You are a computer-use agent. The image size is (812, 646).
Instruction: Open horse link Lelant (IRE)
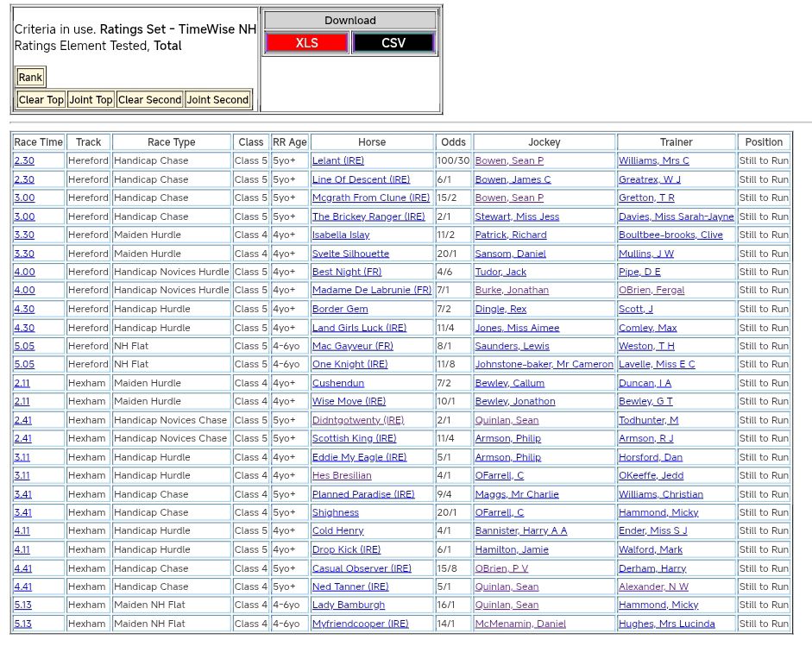tap(338, 161)
